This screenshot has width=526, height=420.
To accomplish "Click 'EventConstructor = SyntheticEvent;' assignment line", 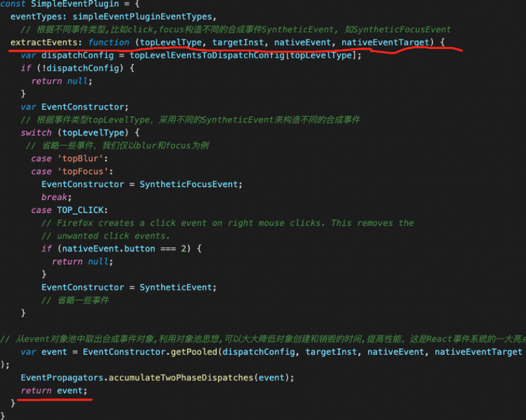I will (x=129, y=287).
